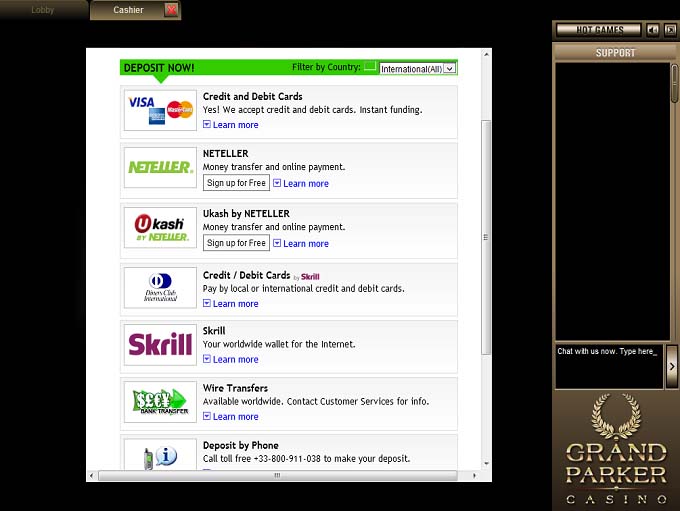
Task: Click the green country flag box
Action: point(370,67)
